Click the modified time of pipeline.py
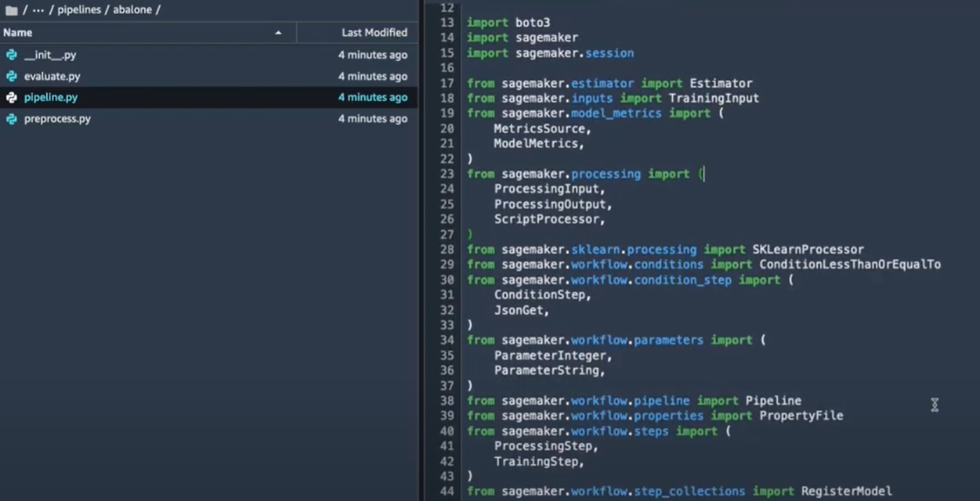Image resolution: width=980 pixels, height=501 pixels. (x=372, y=98)
